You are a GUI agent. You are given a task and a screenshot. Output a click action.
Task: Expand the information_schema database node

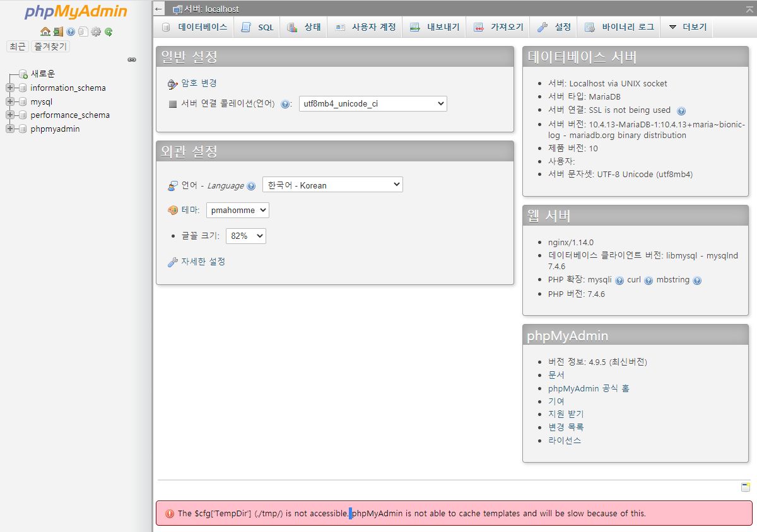click(9, 88)
